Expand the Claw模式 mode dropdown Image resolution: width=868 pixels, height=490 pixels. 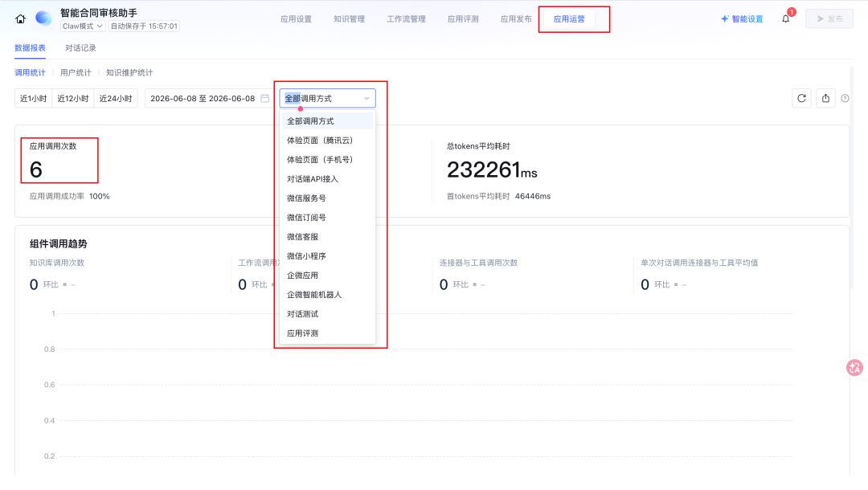click(x=82, y=26)
